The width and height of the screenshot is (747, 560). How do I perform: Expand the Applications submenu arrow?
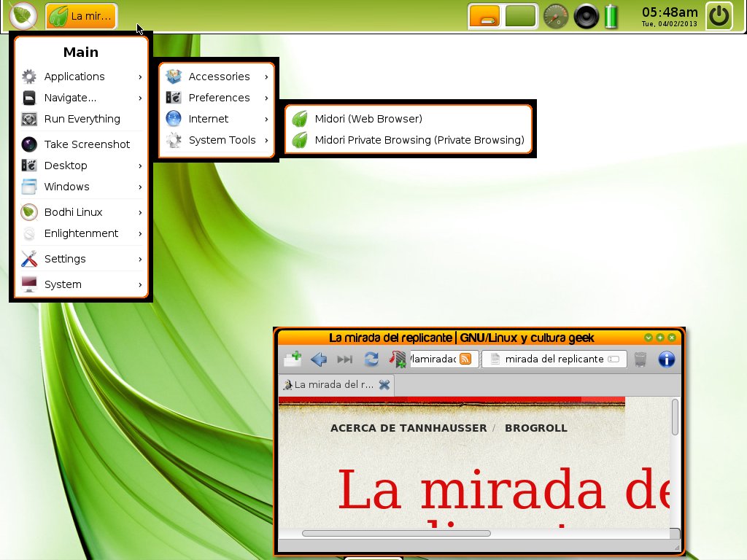(140, 77)
